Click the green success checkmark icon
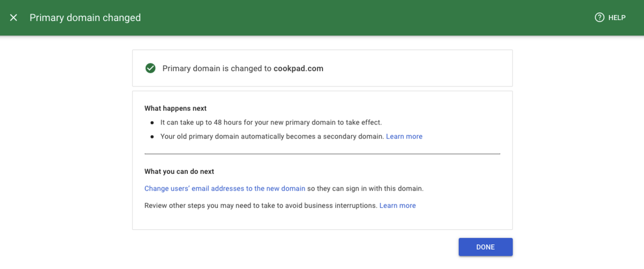This screenshot has width=644, height=269. tap(150, 68)
